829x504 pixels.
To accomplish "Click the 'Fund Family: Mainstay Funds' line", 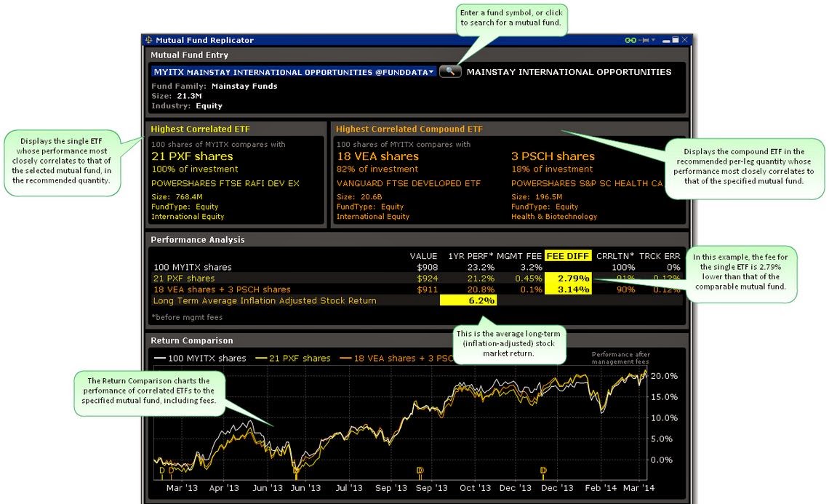I will point(214,87).
